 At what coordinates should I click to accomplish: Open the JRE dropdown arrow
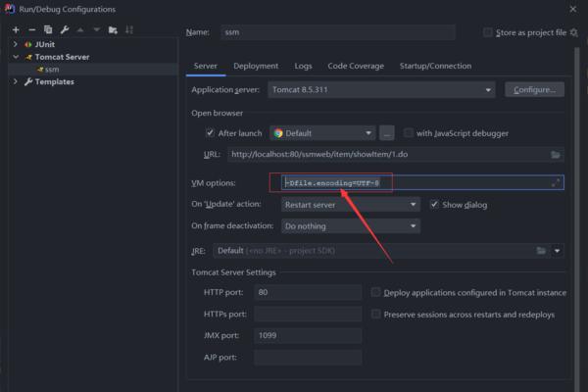[x=558, y=251]
